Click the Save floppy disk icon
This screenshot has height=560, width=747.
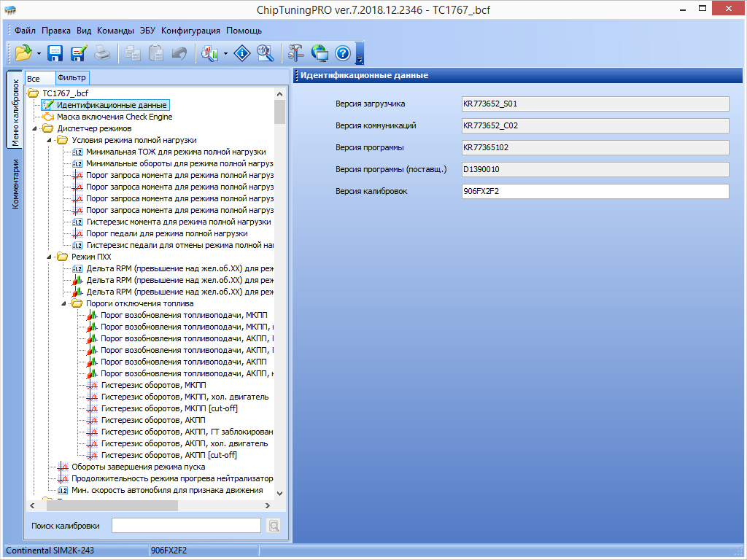[55, 53]
